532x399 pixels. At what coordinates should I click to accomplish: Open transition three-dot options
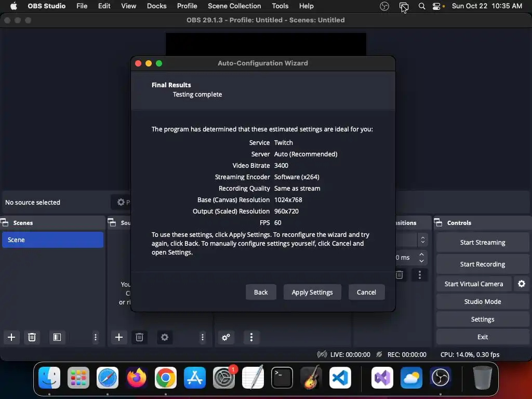pyautogui.click(x=420, y=274)
